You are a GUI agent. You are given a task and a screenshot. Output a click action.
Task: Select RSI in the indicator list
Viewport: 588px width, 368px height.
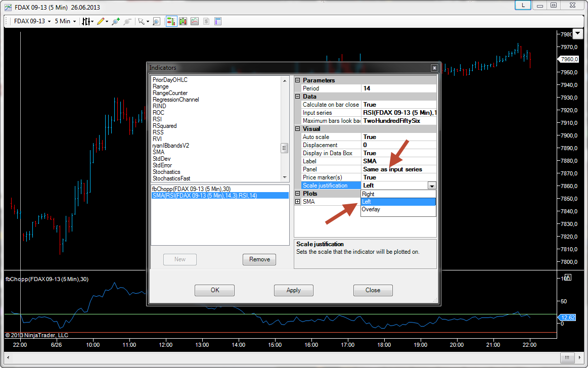pos(157,119)
